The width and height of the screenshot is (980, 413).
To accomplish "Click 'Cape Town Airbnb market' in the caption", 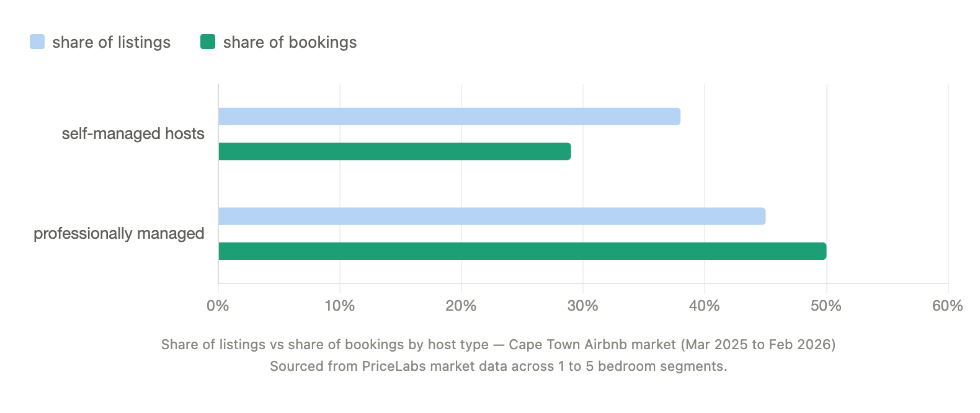I will click(592, 345).
